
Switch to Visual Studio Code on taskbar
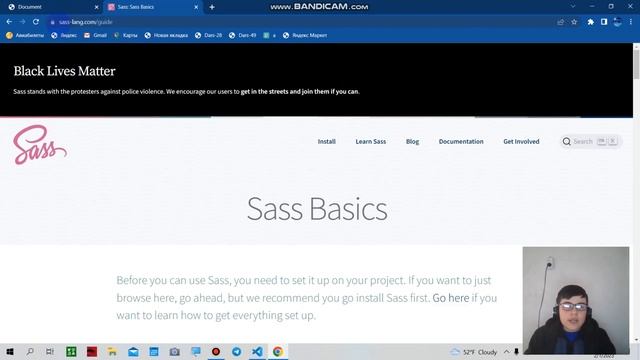coord(257,351)
